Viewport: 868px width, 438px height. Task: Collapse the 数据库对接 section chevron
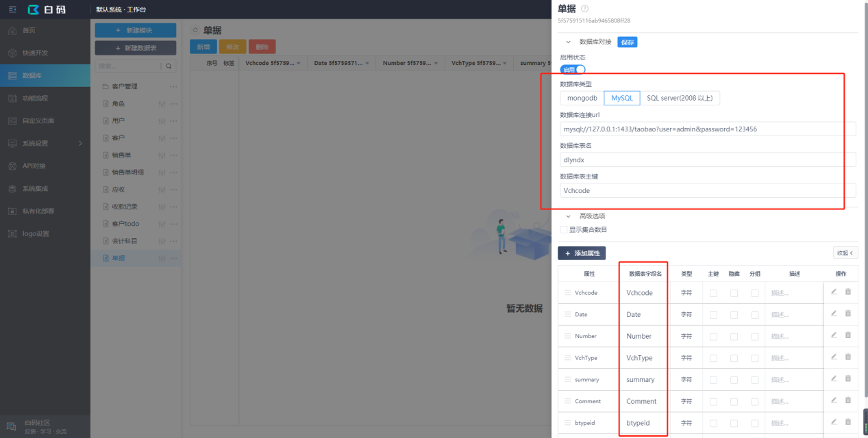(568, 42)
